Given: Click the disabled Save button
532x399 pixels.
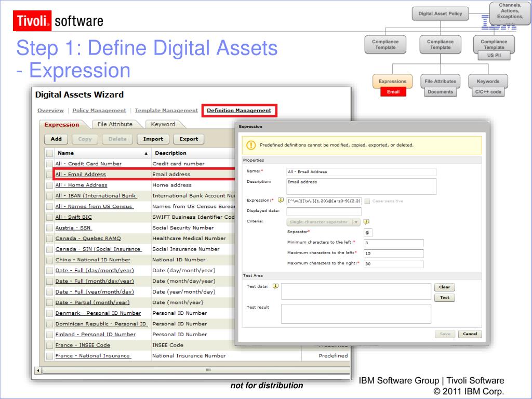Looking at the screenshot, I should pyautogui.click(x=445, y=334).
